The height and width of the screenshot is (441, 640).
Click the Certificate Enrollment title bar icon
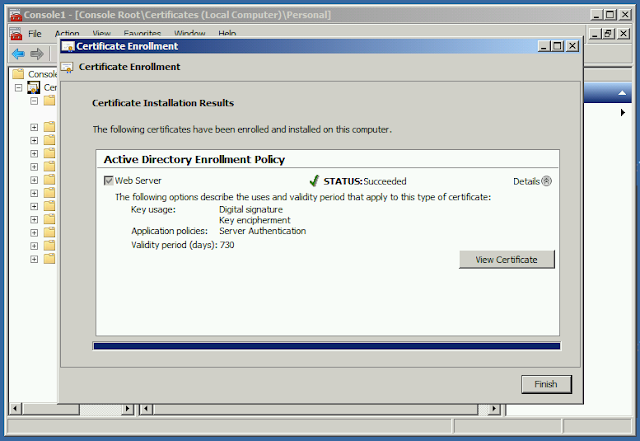click(x=68, y=47)
